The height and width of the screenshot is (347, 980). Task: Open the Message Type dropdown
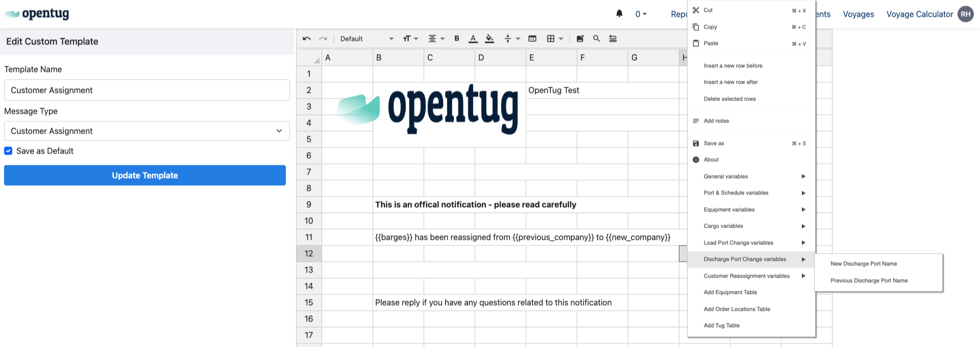[x=147, y=131]
